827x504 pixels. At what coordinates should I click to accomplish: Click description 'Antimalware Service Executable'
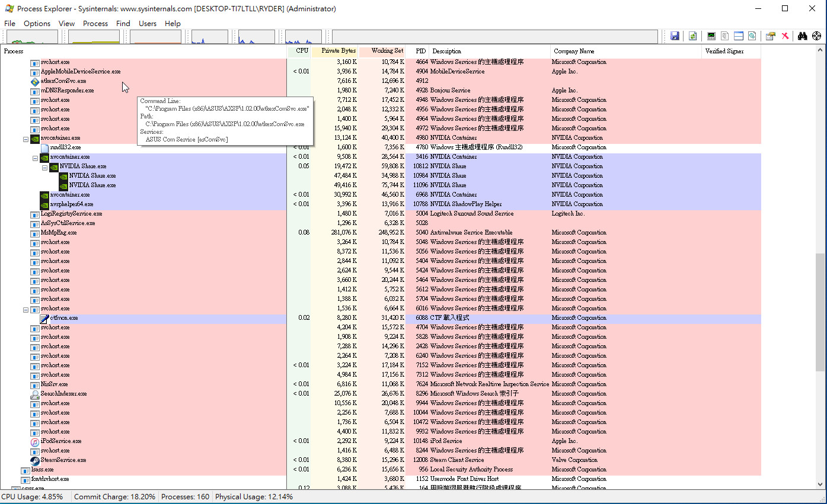point(471,233)
